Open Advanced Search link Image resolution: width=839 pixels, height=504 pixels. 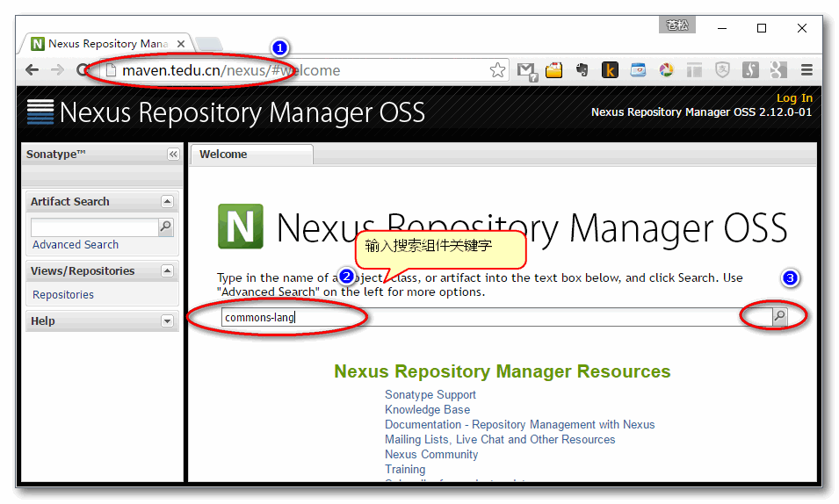coord(76,244)
